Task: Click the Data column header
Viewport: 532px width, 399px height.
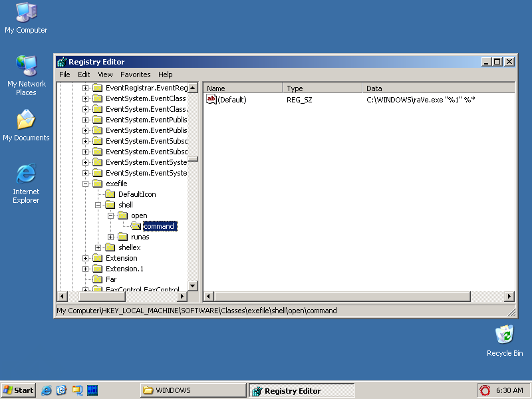Action: pyautogui.click(x=438, y=88)
